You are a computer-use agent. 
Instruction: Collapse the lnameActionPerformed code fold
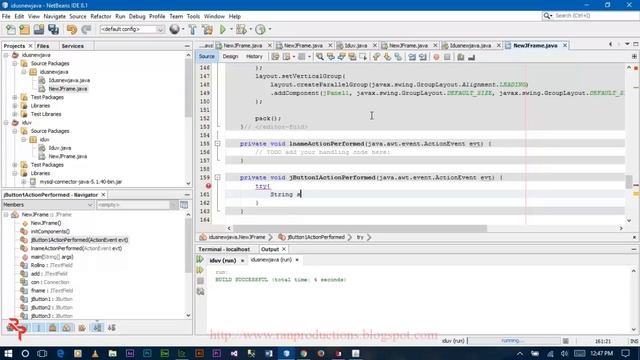[x=218, y=144]
